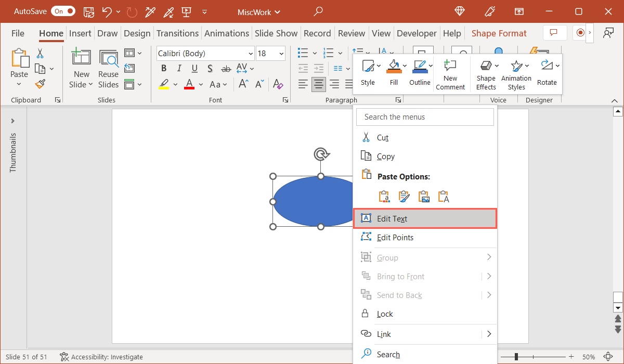Toggle Bold formatting
Screen dimensions: 624x364
click(163, 68)
